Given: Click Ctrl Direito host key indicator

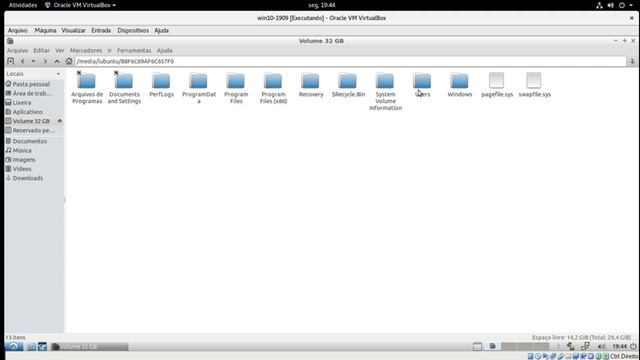Looking at the screenshot, I should (624, 356).
